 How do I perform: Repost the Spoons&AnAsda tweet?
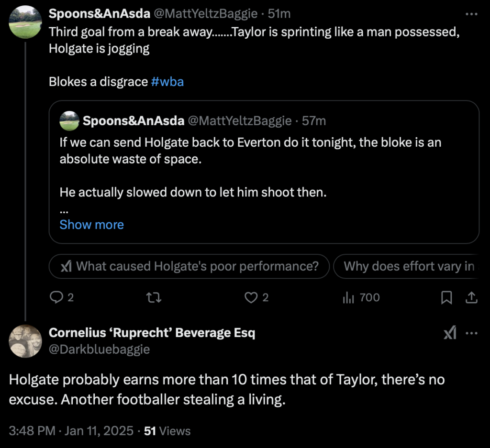point(154,297)
